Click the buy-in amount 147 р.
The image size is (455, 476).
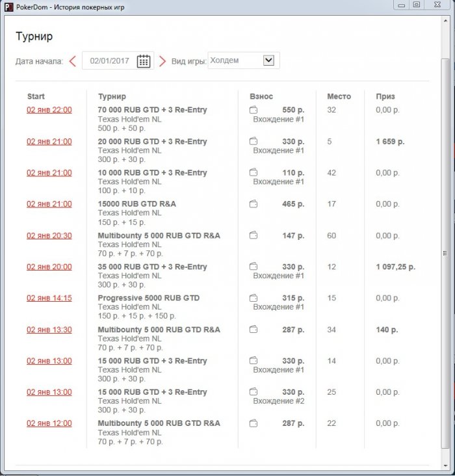[293, 235]
